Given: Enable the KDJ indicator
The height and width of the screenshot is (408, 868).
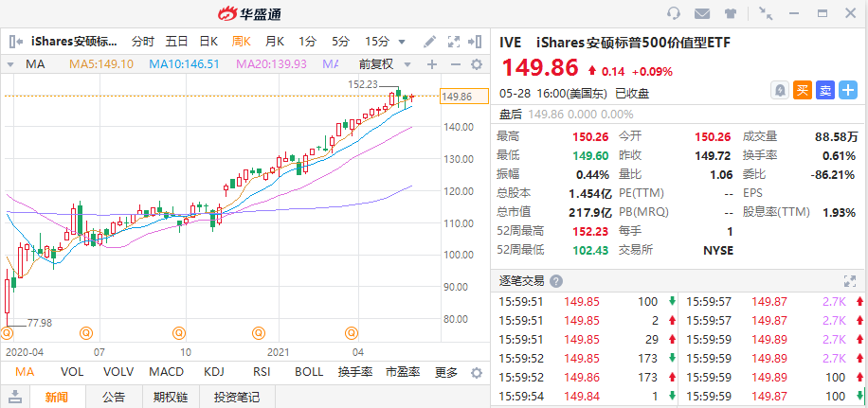Looking at the screenshot, I should 213,372.
